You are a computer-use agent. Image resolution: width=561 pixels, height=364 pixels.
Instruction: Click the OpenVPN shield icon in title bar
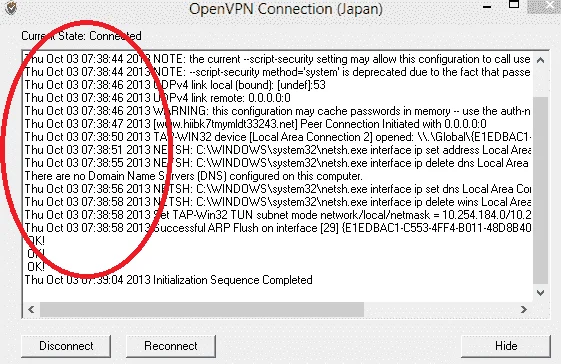[11, 8]
